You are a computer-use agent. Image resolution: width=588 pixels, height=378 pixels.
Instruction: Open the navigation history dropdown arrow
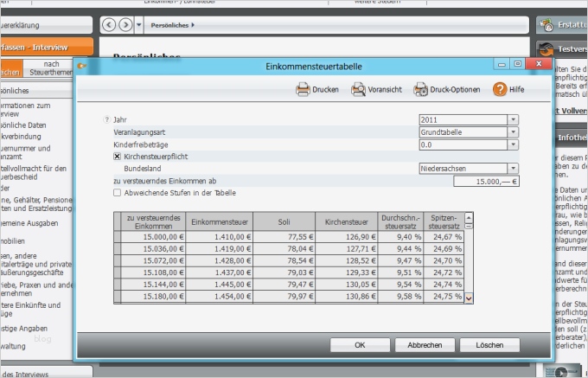click(138, 25)
